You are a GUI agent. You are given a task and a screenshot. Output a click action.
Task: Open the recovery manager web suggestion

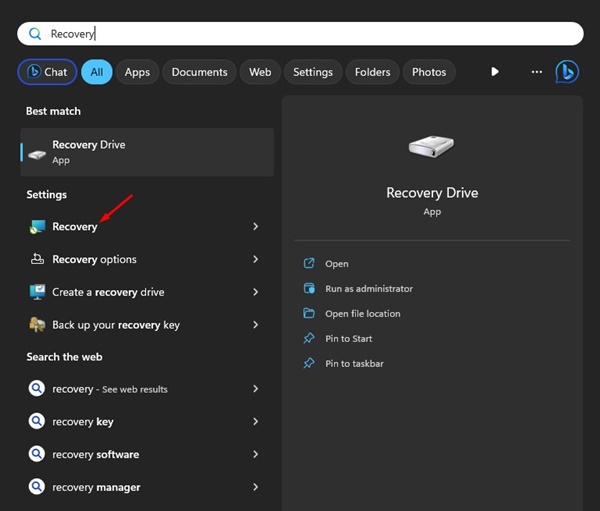point(97,488)
